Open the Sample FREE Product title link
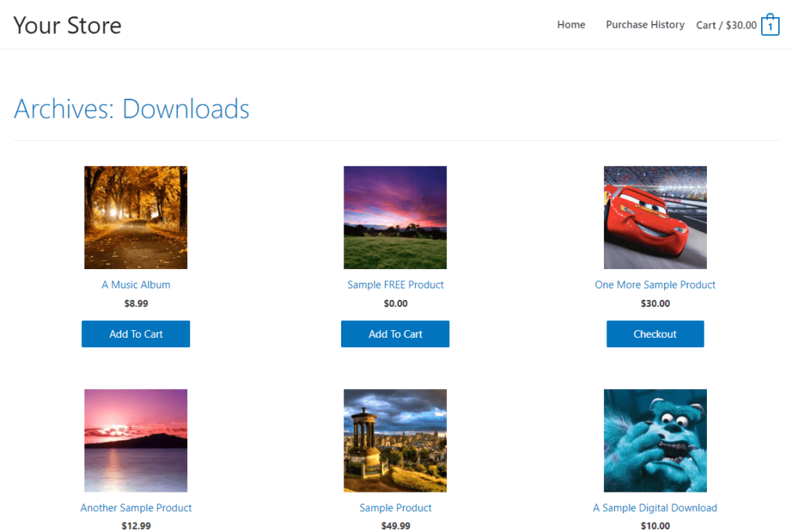Screen dimensions: 792x532 click(x=395, y=285)
